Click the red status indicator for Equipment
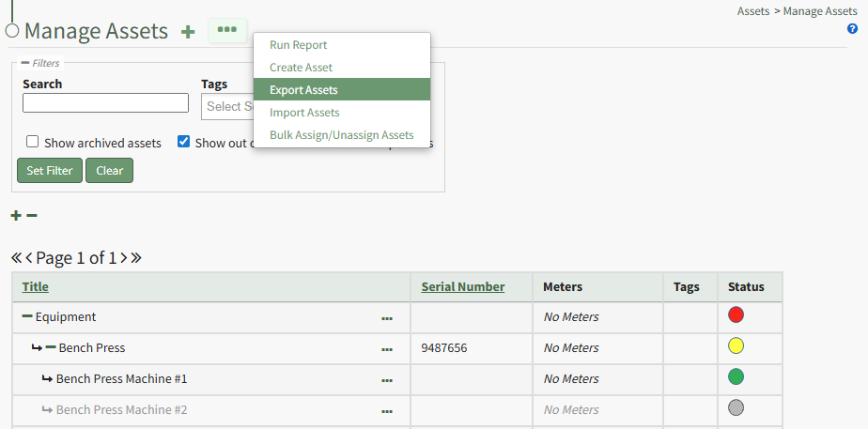The width and height of the screenshot is (868, 429). point(736,315)
